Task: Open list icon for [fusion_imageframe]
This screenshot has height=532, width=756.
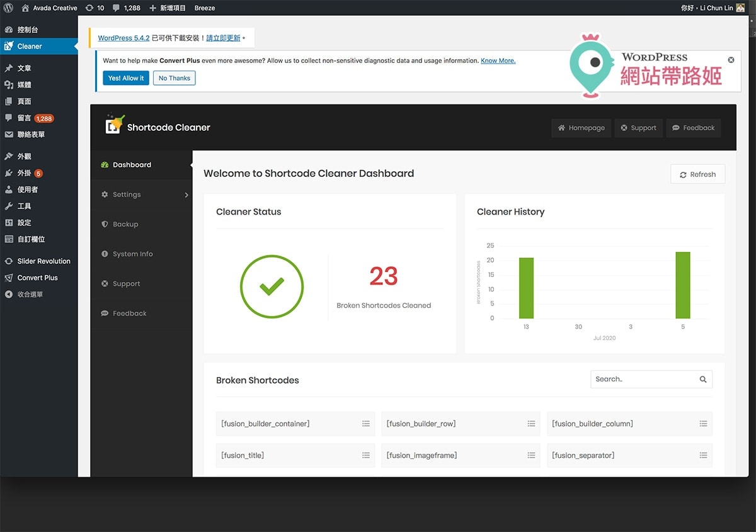Action: [531, 455]
